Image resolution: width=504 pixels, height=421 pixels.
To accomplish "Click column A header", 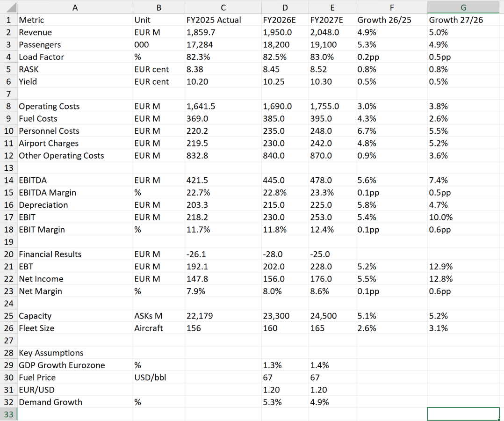I will click(75, 7).
